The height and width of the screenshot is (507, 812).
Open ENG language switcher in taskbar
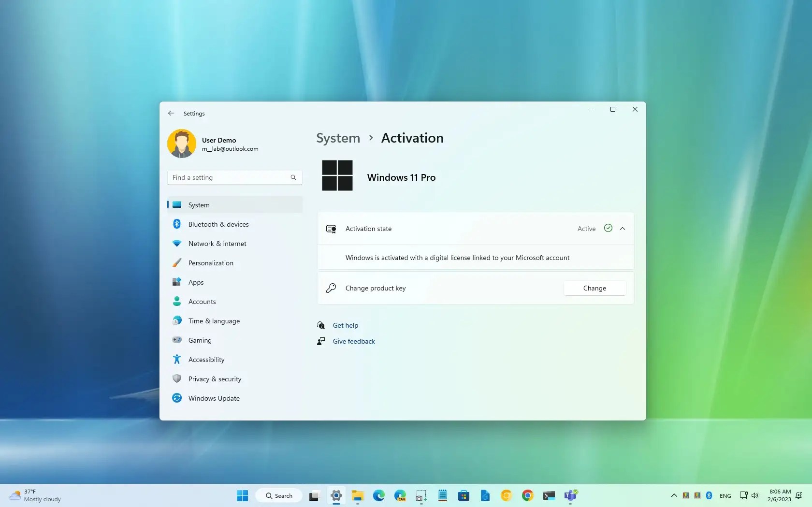coord(725,495)
